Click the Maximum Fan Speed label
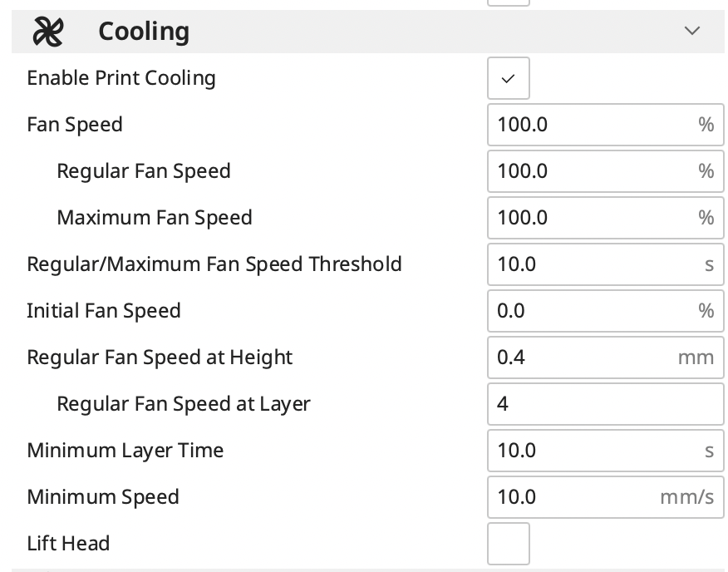Screen dimensions: 728x572 click(155, 218)
